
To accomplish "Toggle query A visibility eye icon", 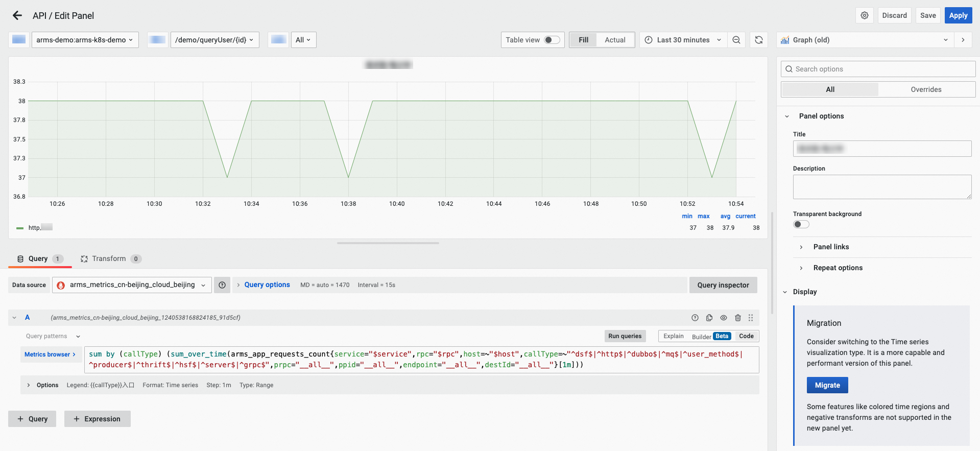I will tap(724, 318).
